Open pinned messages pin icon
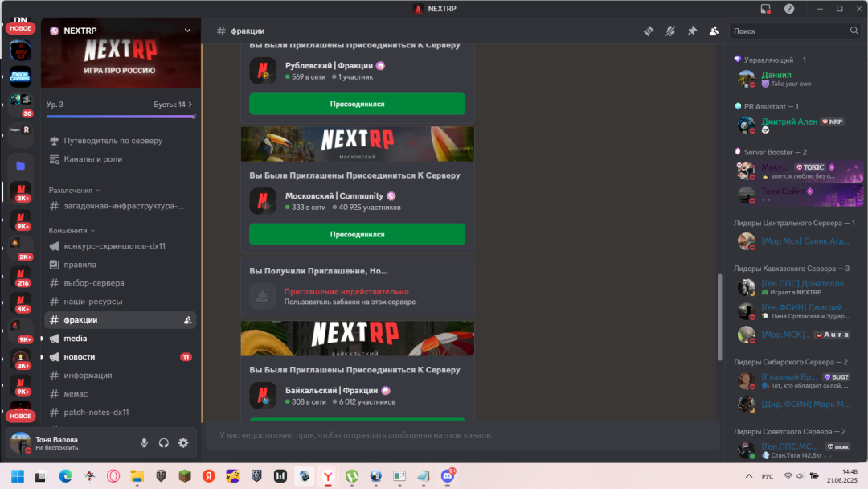The width and height of the screenshot is (868, 489). (692, 31)
